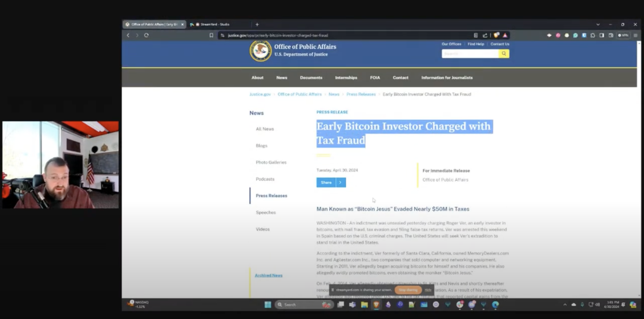Viewport: 644px width, 319px height.
Task: Click the Contact Us header link
Action: coord(500,44)
